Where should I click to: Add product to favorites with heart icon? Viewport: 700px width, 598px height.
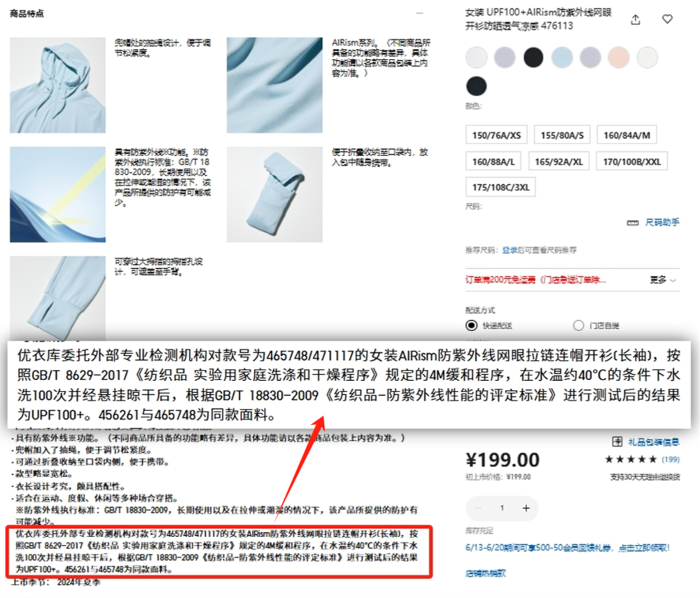[667, 19]
